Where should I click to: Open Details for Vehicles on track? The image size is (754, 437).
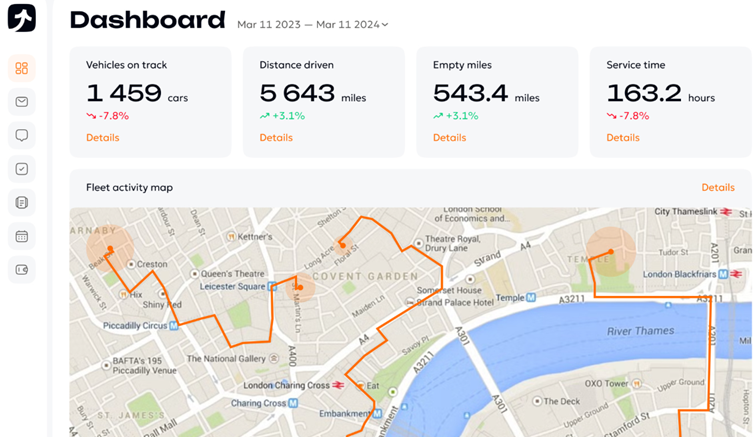[x=102, y=138]
